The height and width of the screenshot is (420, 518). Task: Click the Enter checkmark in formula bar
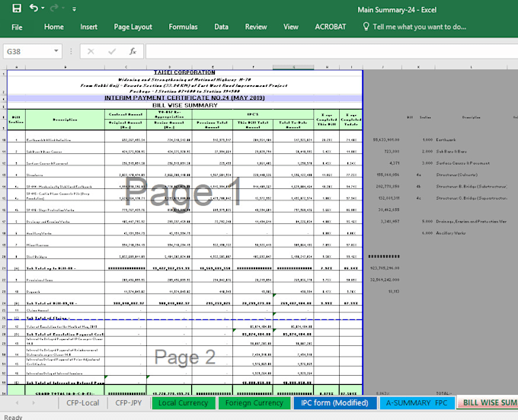(x=112, y=51)
